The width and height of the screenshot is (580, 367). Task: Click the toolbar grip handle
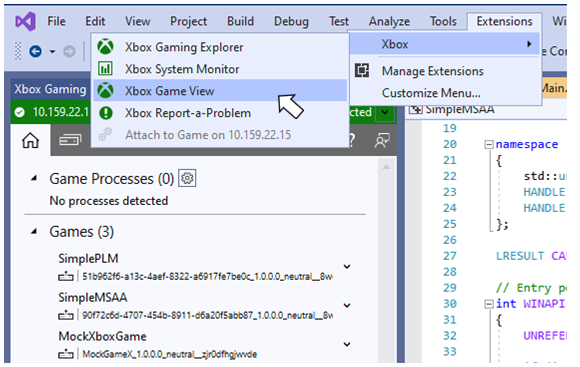pyautogui.click(x=17, y=51)
